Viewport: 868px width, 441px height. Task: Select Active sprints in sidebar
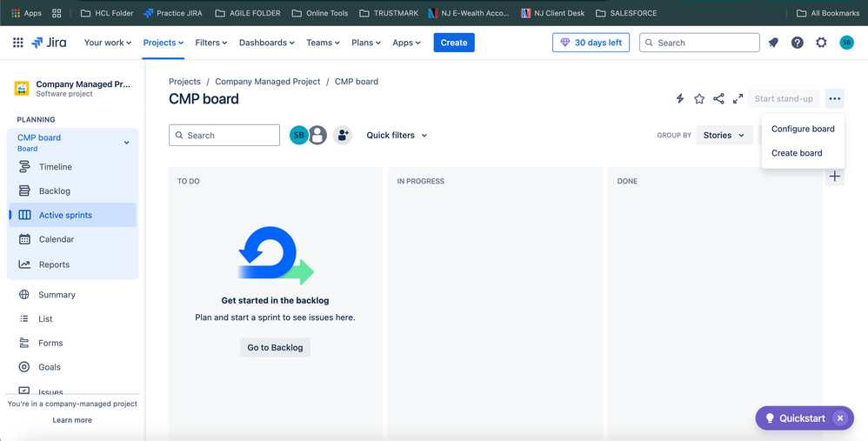tap(72, 215)
